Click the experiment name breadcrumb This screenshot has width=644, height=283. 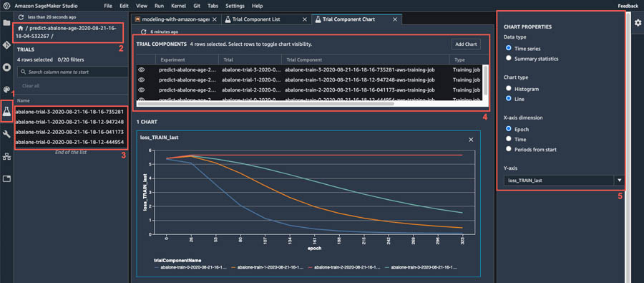pyautogui.click(x=66, y=32)
